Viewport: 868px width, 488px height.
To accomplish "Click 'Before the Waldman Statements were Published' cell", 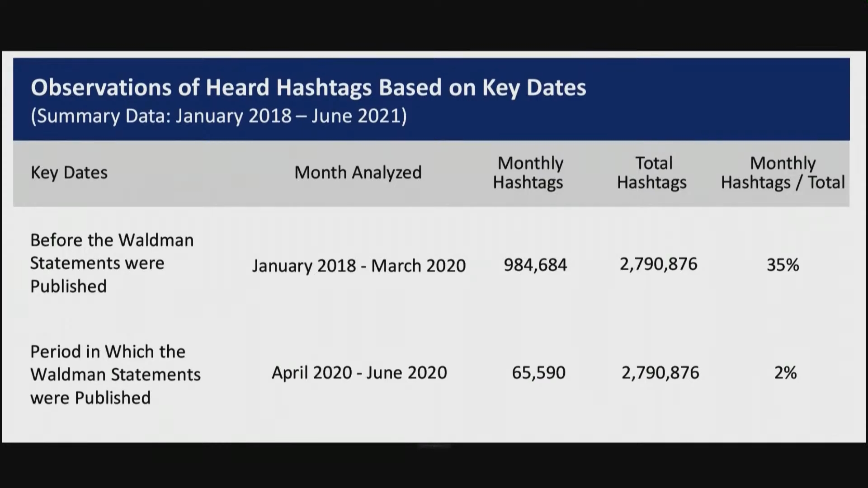I will tap(112, 263).
